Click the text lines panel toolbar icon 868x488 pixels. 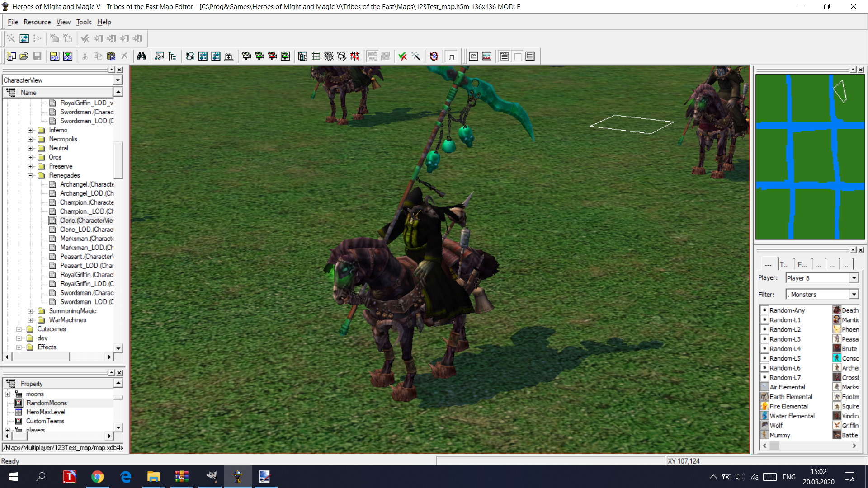530,56
